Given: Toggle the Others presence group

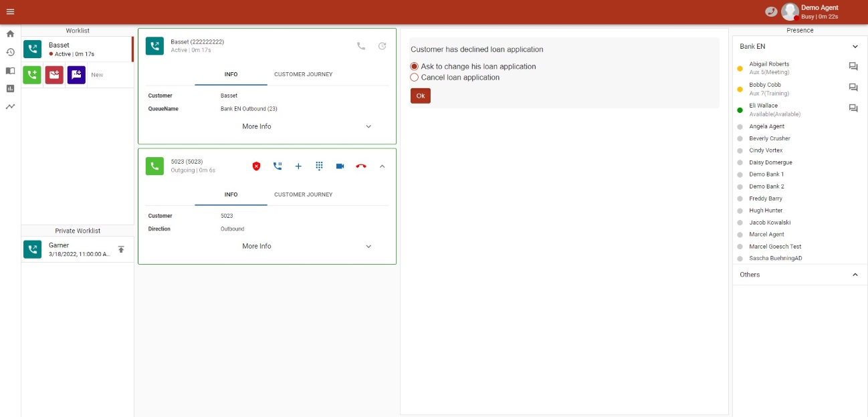Looking at the screenshot, I should 854,275.
